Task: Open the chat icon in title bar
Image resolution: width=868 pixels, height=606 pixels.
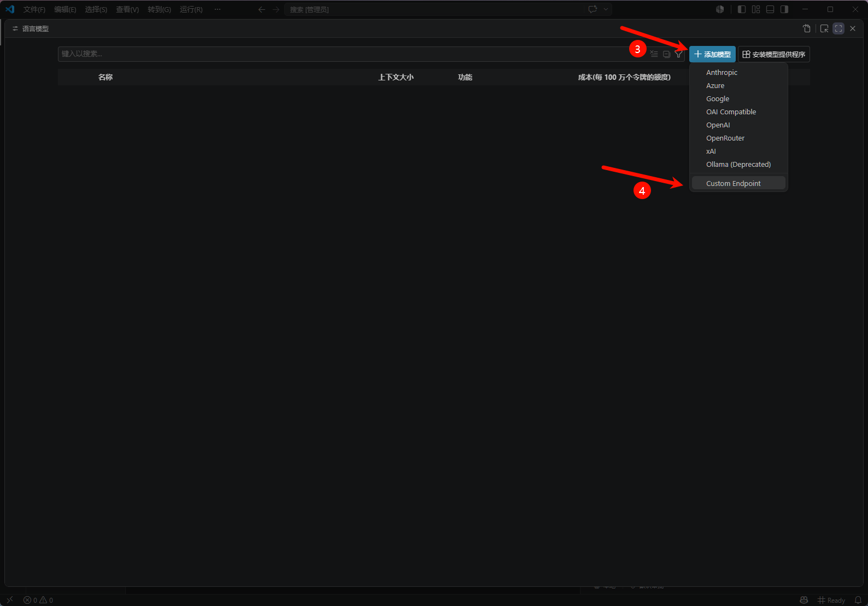Action: pos(593,9)
